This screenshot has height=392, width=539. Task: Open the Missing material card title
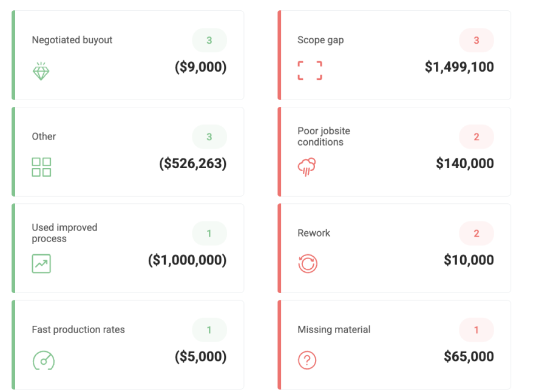(x=334, y=329)
